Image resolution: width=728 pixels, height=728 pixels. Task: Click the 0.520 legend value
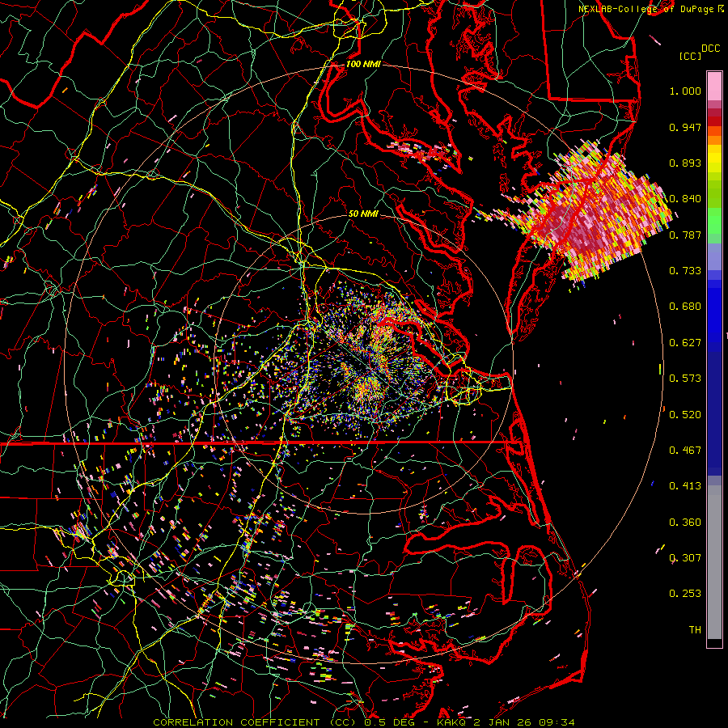click(x=685, y=415)
